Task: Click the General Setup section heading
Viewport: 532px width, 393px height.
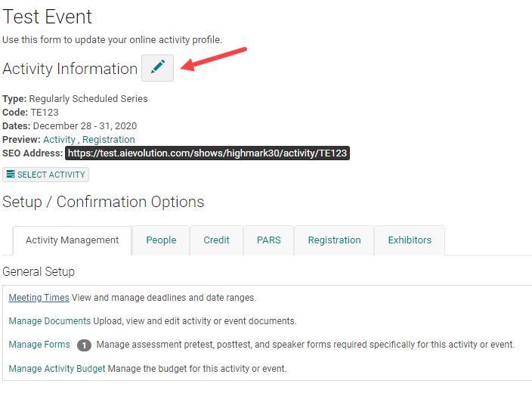Action: (x=39, y=271)
